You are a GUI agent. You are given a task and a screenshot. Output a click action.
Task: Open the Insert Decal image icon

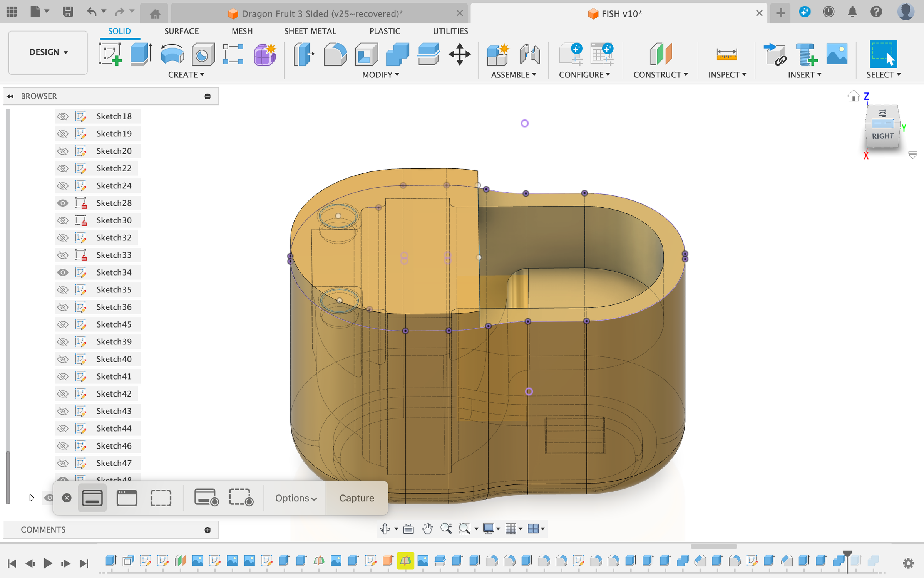coord(836,54)
